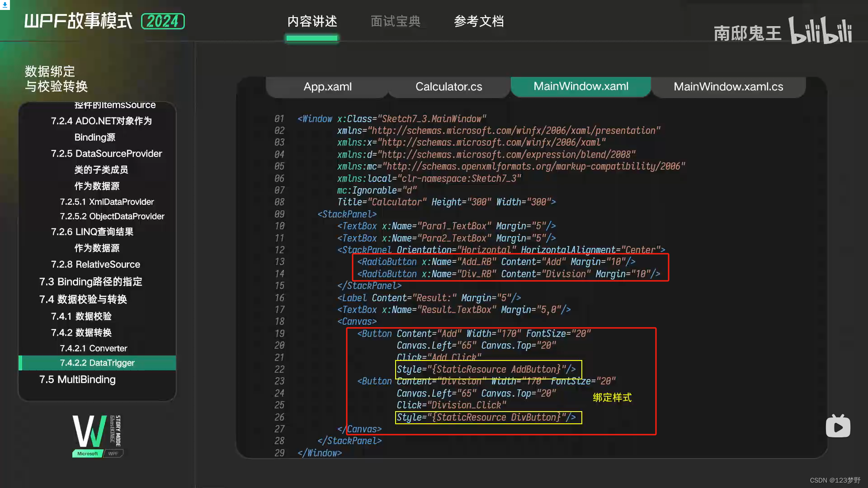Screen dimensions: 868x488
Task: Select 7.2.5.2 ObjectDataProvider item
Action: click(112, 216)
